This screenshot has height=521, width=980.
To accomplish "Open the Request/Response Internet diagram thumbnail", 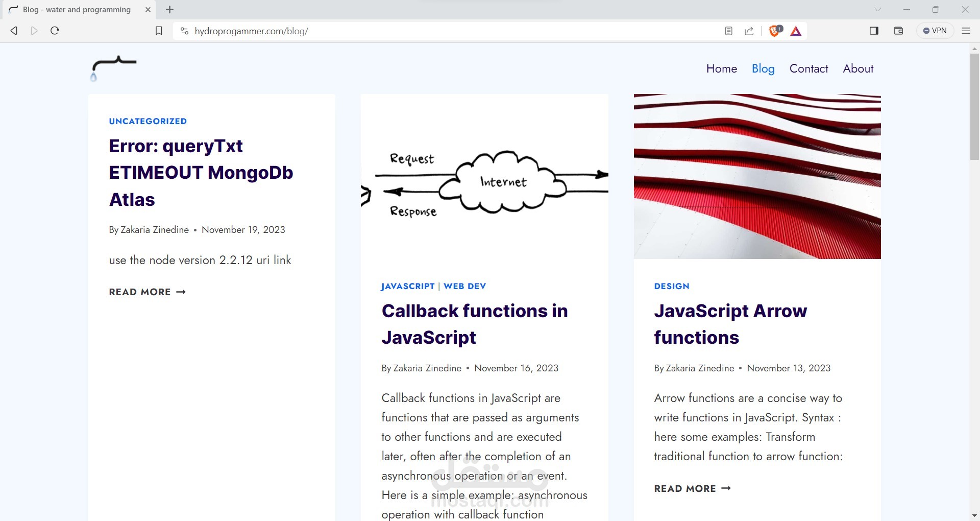I will (x=484, y=176).
